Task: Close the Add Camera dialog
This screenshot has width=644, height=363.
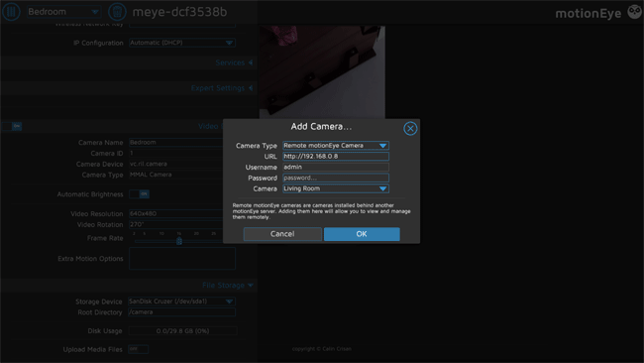Action: (410, 129)
